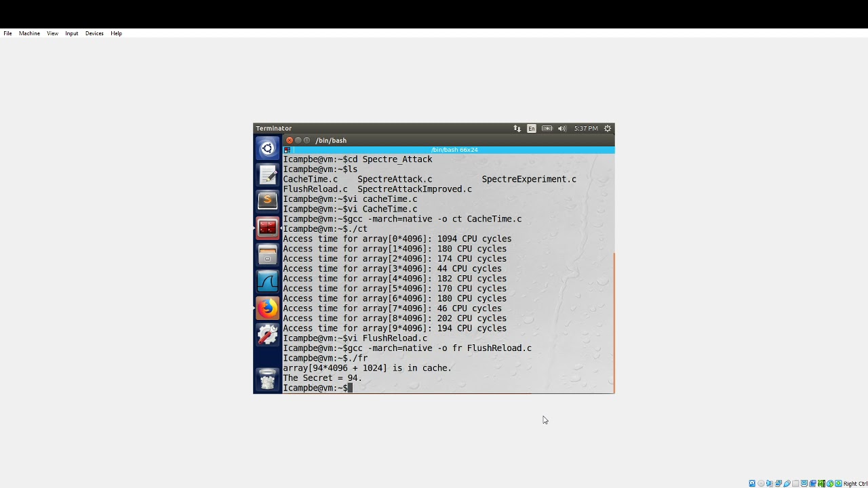Open the Files manager from the dock

(x=267, y=255)
